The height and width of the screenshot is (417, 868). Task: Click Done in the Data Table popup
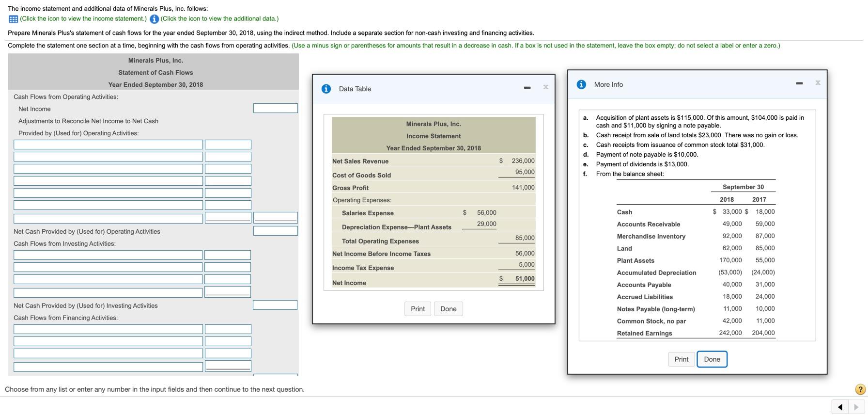pos(449,309)
